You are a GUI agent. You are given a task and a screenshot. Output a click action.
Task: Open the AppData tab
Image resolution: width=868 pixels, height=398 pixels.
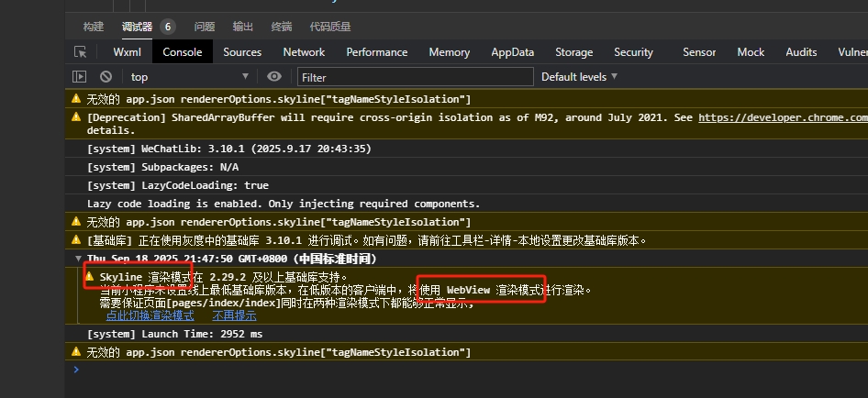click(x=512, y=52)
